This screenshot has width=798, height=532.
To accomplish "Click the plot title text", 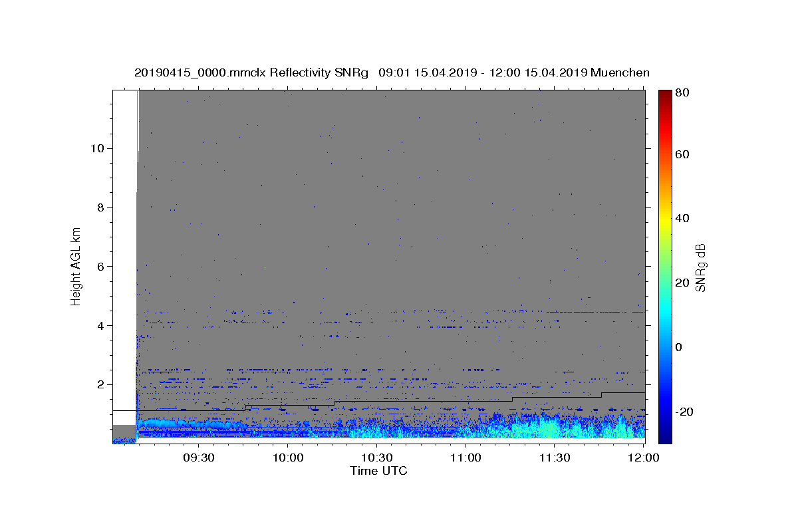I will [x=392, y=72].
